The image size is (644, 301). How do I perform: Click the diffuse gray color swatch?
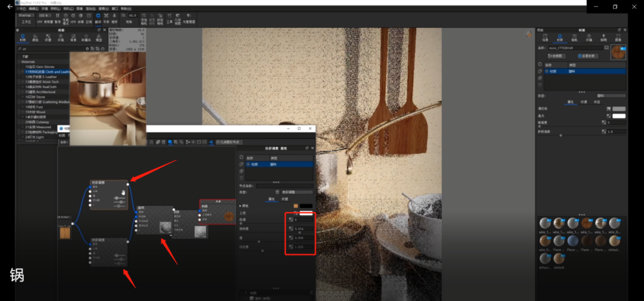click(x=619, y=109)
